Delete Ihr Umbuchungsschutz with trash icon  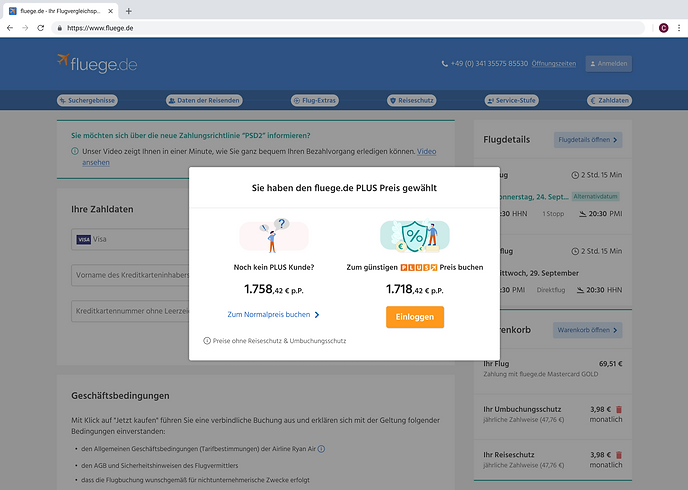click(x=619, y=409)
